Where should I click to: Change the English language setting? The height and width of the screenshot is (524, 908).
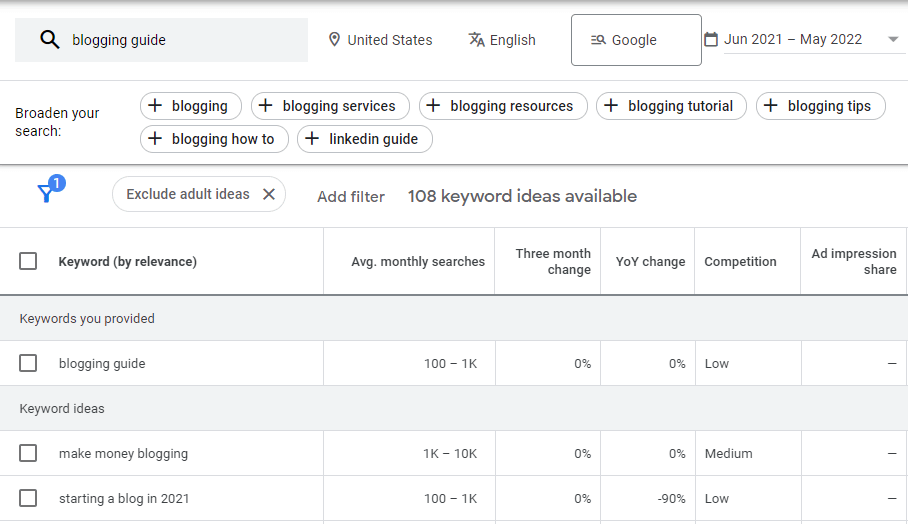click(x=502, y=40)
